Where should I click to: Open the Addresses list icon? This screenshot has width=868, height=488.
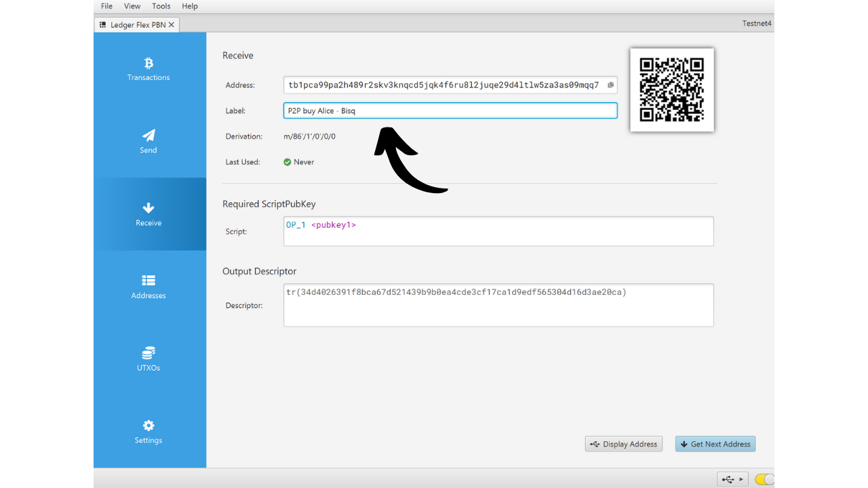point(149,281)
